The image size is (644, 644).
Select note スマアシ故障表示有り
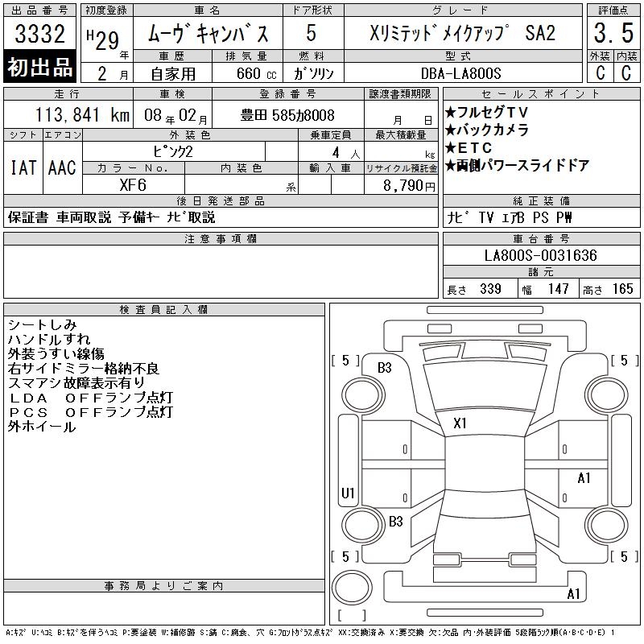click(x=76, y=383)
